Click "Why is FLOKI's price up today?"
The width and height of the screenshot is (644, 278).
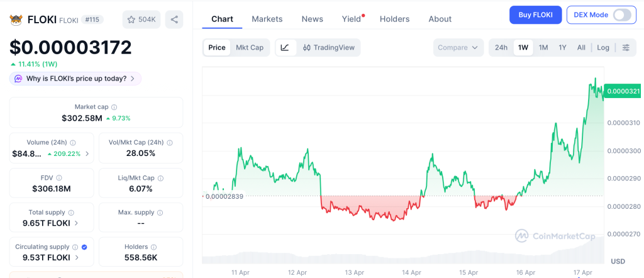click(75, 79)
